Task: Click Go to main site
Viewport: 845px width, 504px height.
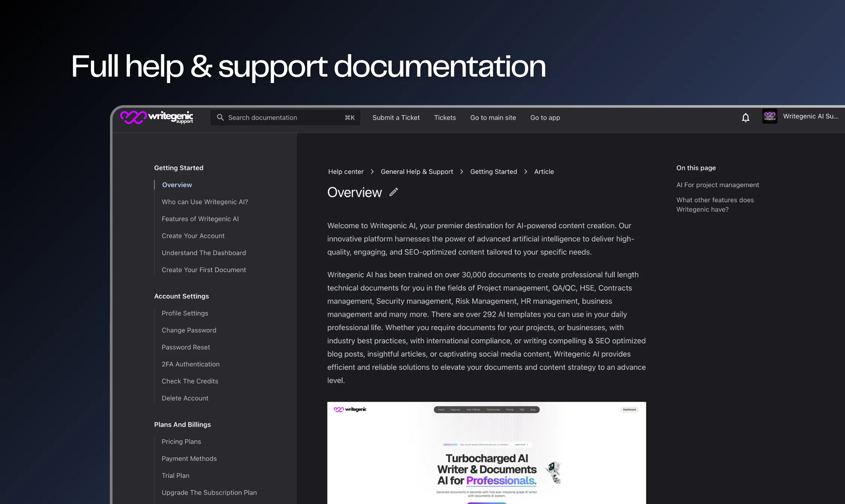Action: click(493, 118)
